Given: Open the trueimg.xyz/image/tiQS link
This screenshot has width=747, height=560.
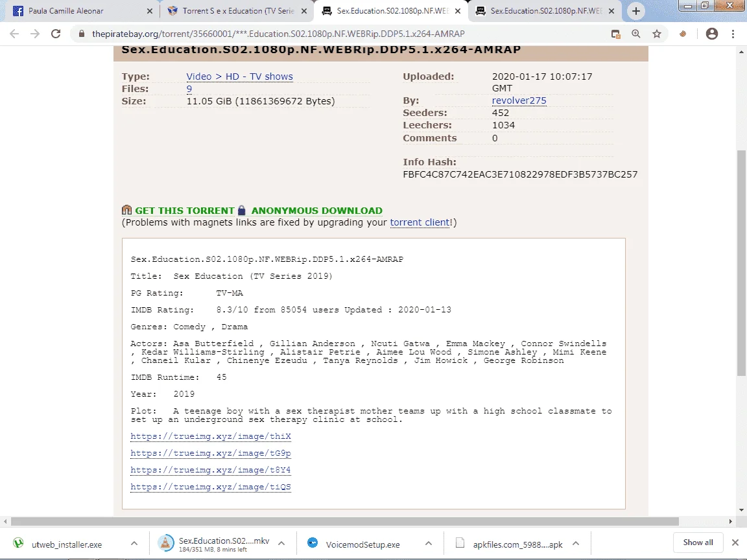Looking at the screenshot, I should pyautogui.click(x=211, y=487).
